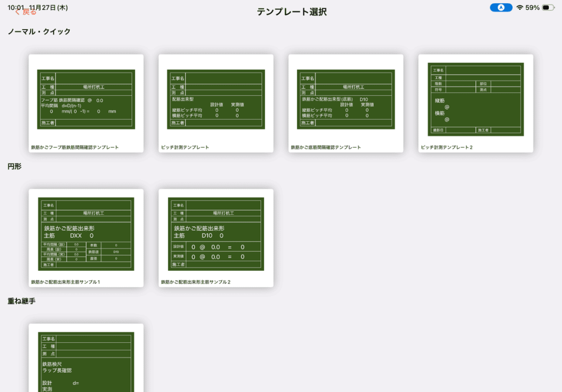This screenshot has width=562, height=392.
Task: Select the ピッチ計測テンプレート blackboard image
Action: tap(216, 99)
